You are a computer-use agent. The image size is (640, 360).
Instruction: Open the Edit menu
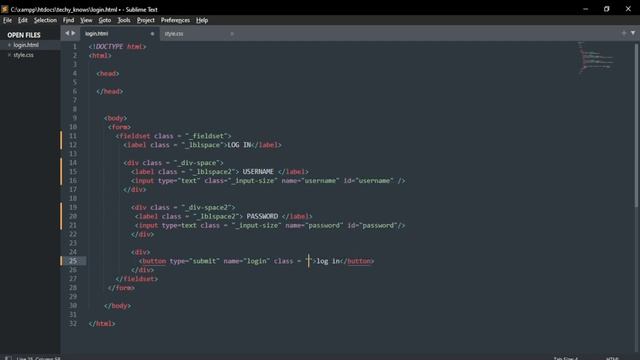tap(22, 20)
